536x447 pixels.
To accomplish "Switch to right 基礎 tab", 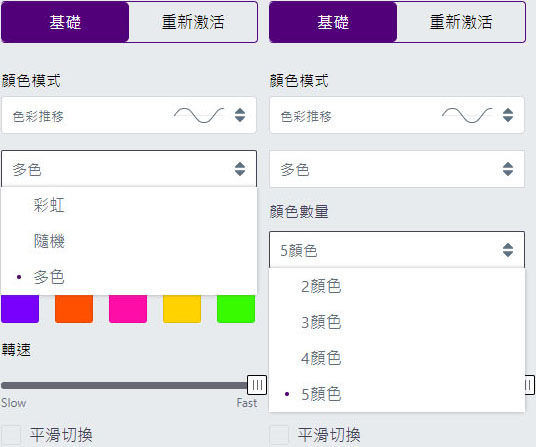I will coord(333,22).
